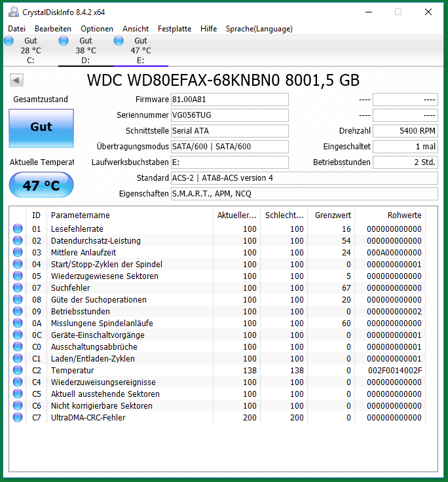Click the Aktueller... column header
Image resolution: width=448 pixels, height=482 pixels.
pos(236,215)
